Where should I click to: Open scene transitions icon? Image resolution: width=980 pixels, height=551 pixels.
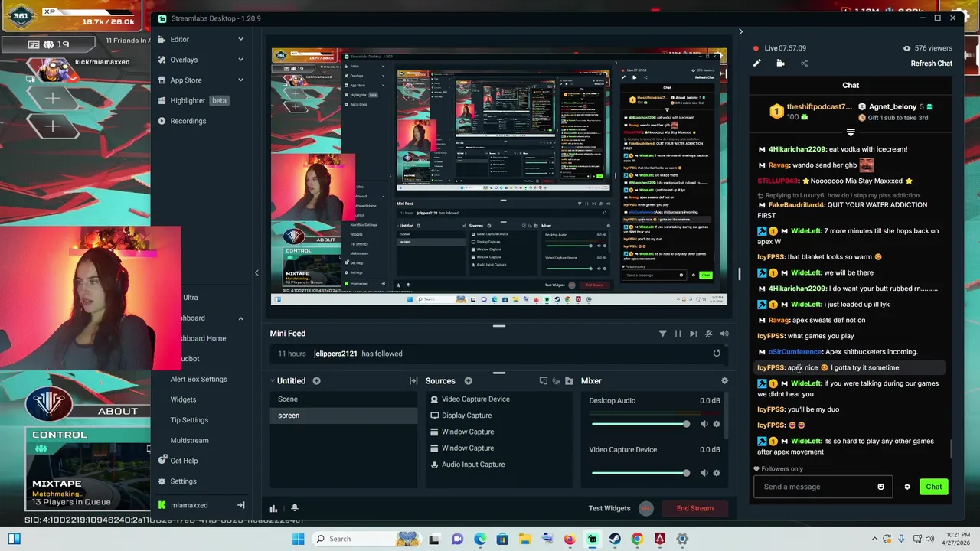413,381
